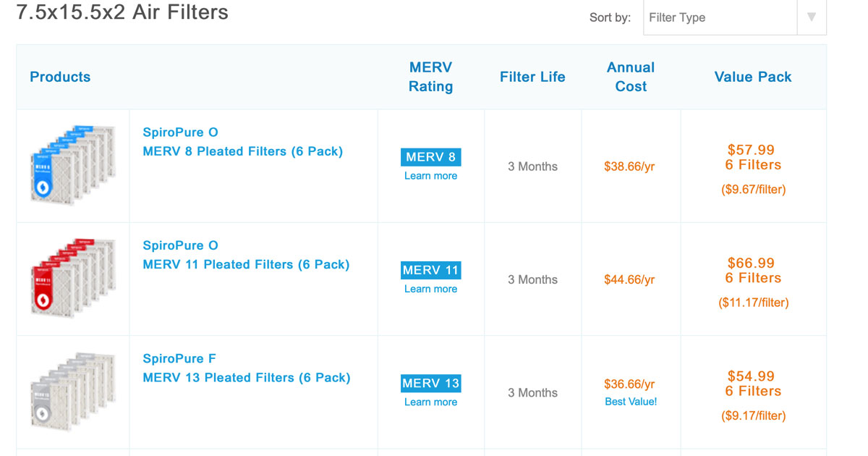Select the $57.99 6 Filters value pack
Image resolution: width=868 pixels, height=456 pixels.
753,157
